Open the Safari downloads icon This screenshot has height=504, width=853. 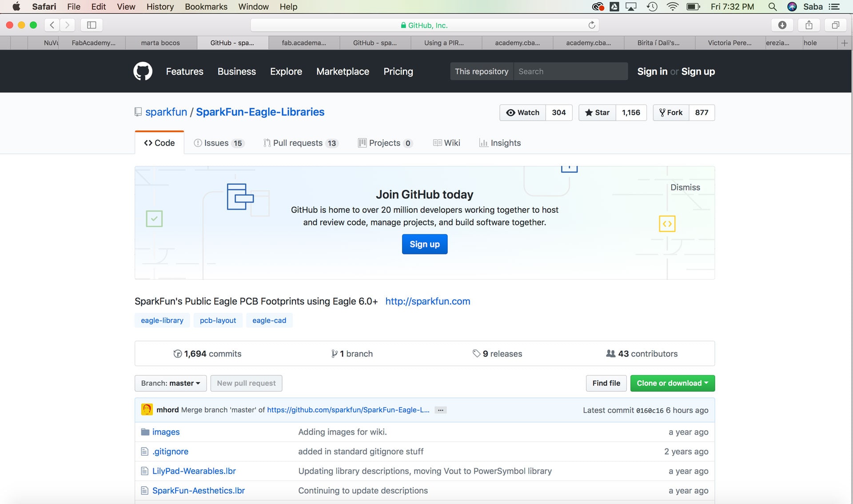(x=782, y=25)
